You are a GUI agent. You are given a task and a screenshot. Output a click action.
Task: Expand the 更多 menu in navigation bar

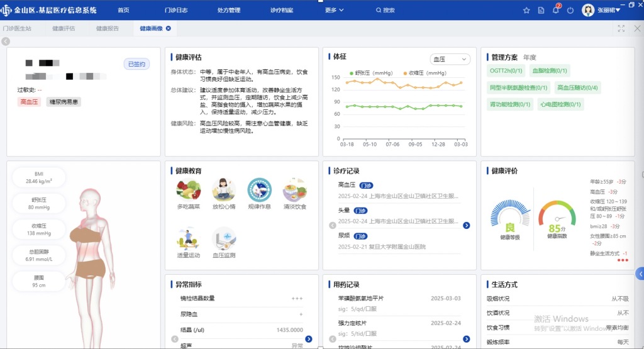pos(334,10)
